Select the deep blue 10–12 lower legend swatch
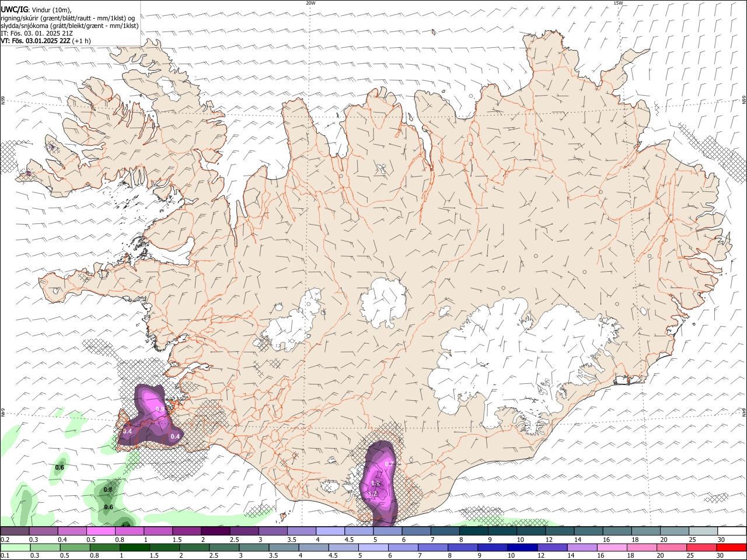This screenshot has height=560, width=747. tap(523, 547)
